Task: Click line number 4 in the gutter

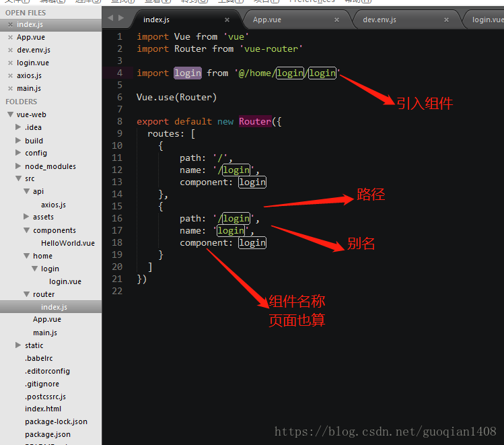Action: pyautogui.click(x=120, y=73)
